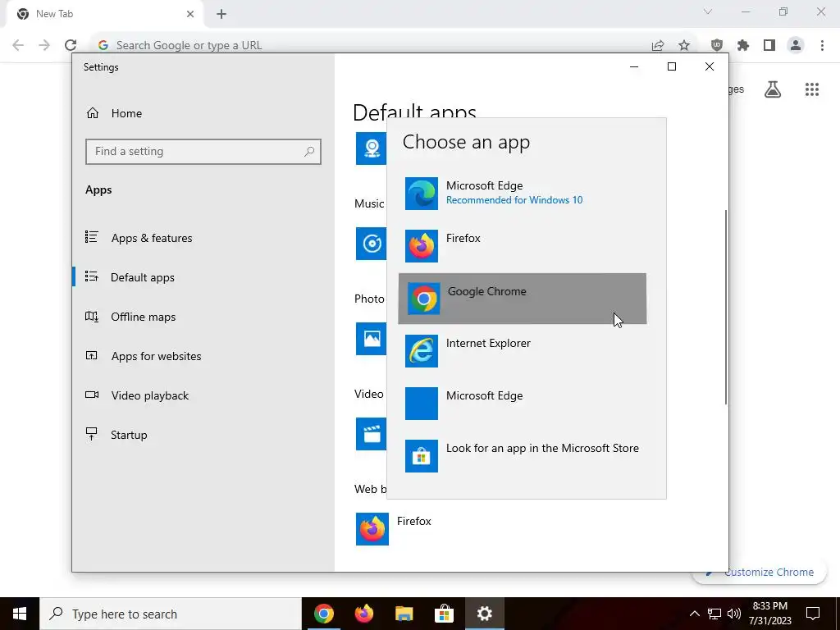Click the search magnifier in Find a setting
840x630 pixels.
tap(309, 152)
